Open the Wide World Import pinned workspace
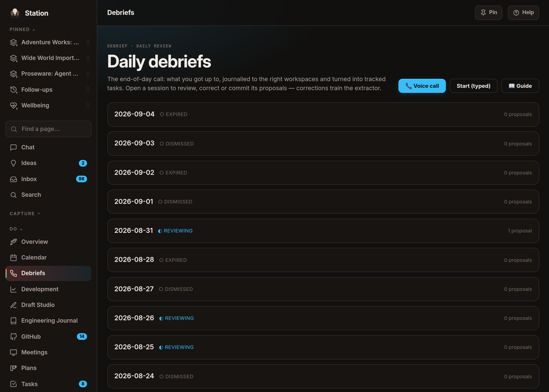 pos(48,58)
